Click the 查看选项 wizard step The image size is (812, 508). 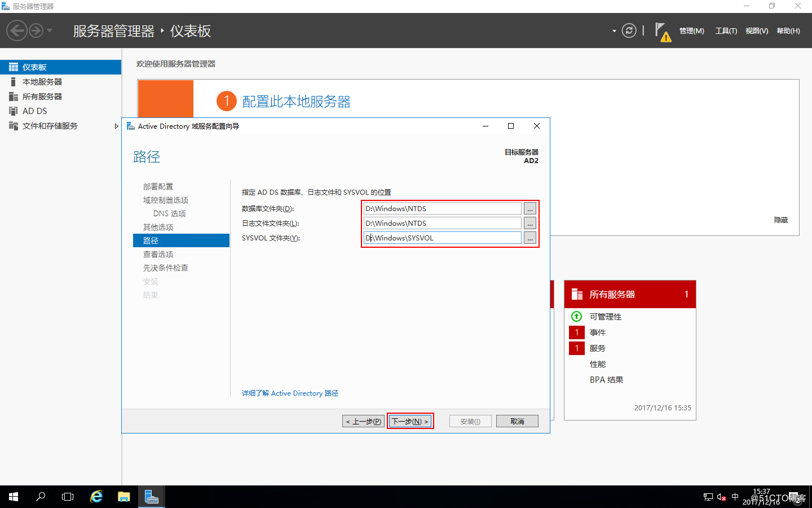158,254
